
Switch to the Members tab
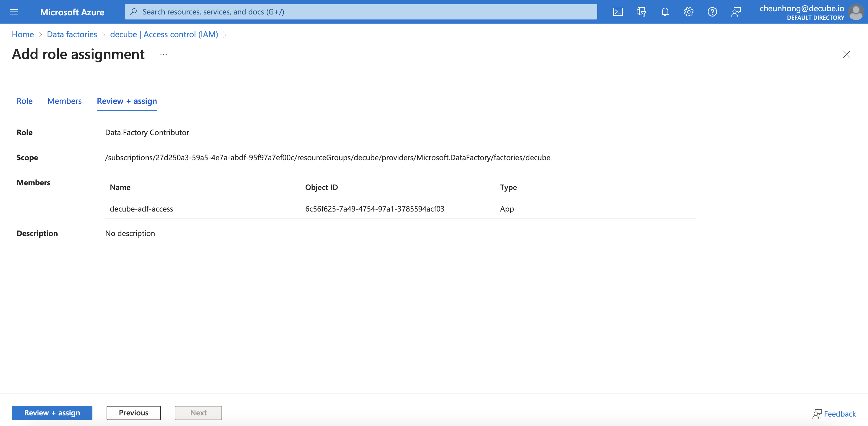[64, 101]
